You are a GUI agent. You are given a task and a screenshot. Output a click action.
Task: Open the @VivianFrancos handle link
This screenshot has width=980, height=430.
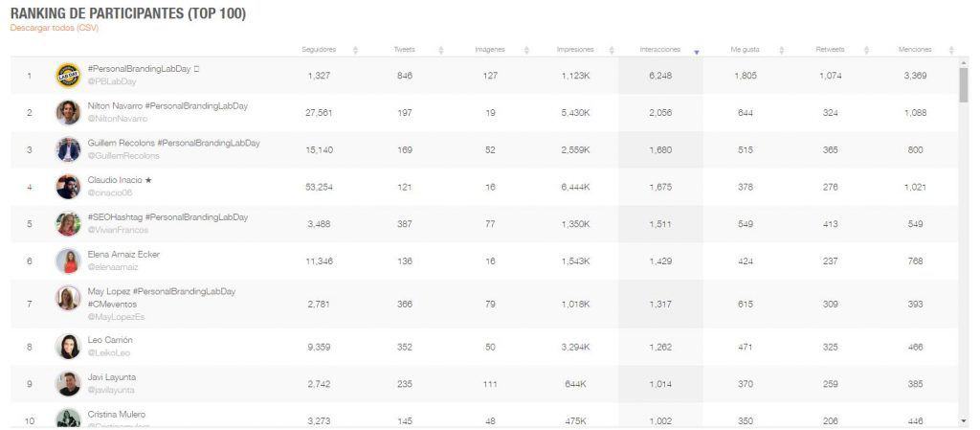[x=118, y=230]
